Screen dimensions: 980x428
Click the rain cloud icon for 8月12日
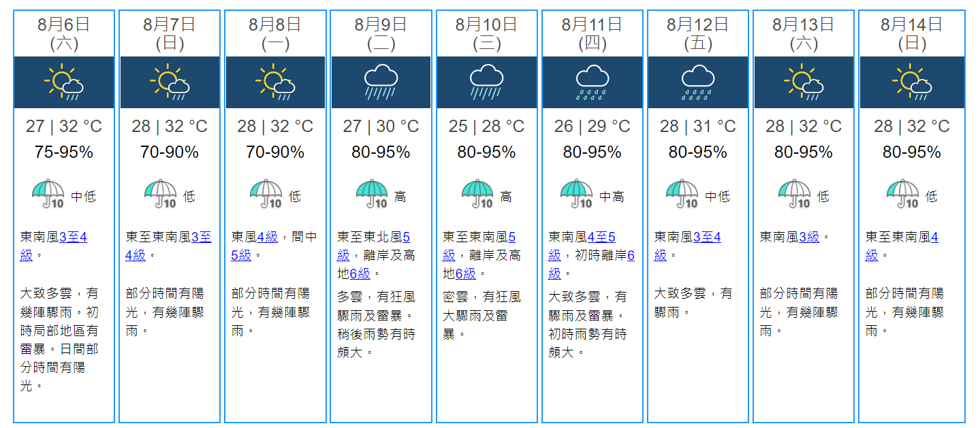coord(697,82)
